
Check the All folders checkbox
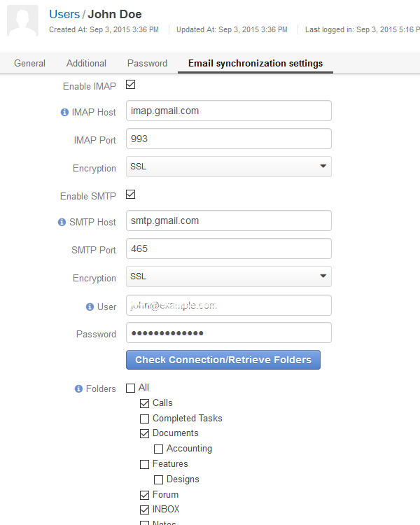pyautogui.click(x=131, y=388)
